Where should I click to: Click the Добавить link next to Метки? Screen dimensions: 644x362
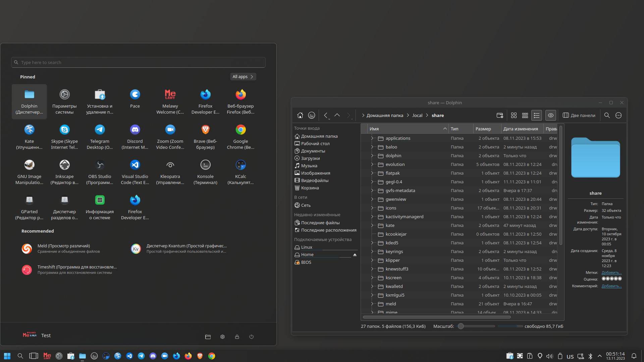click(x=611, y=273)
